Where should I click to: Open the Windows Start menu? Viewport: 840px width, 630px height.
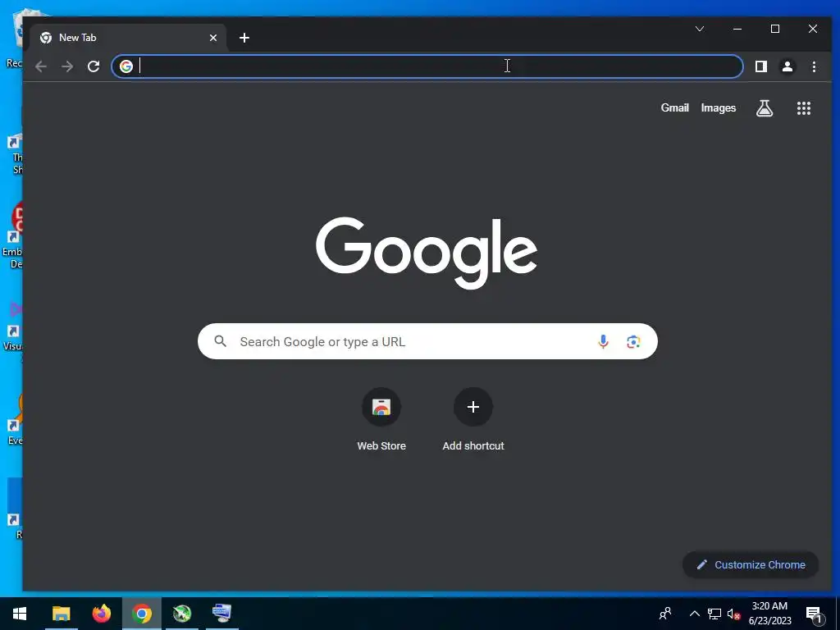click(20, 614)
